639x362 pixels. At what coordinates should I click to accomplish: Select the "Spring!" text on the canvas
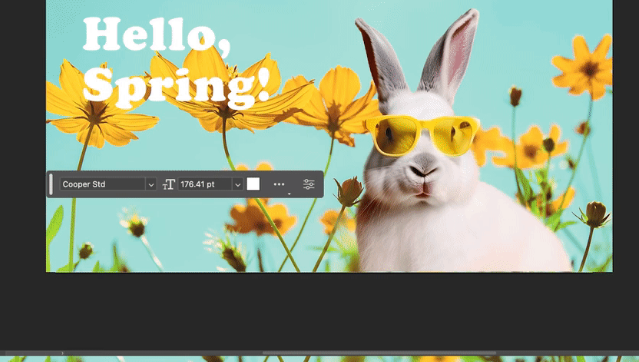pyautogui.click(x=176, y=88)
